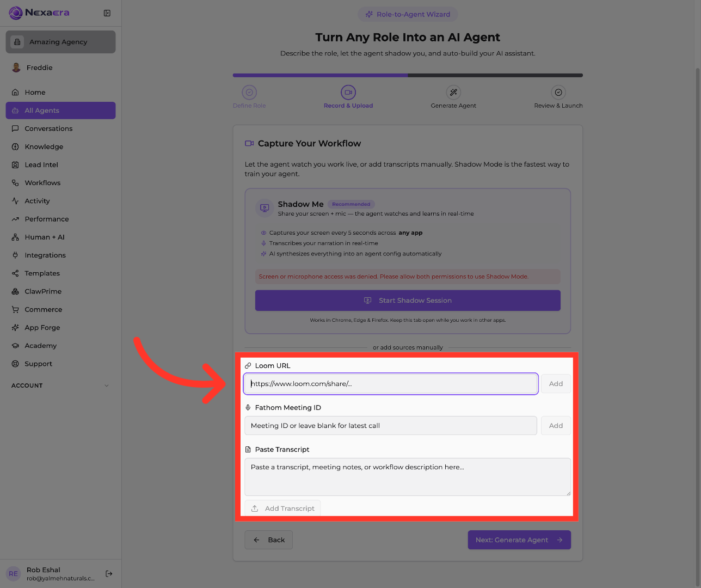Click Add next to Fathom Meeting ID
The height and width of the screenshot is (588, 701).
[x=556, y=426]
